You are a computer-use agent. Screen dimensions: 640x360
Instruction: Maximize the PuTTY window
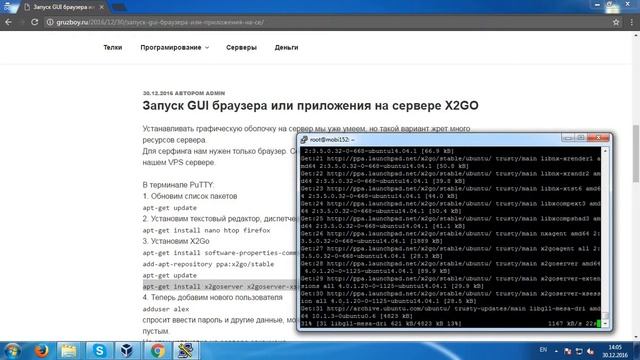pyautogui.click(x=580, y=138)
